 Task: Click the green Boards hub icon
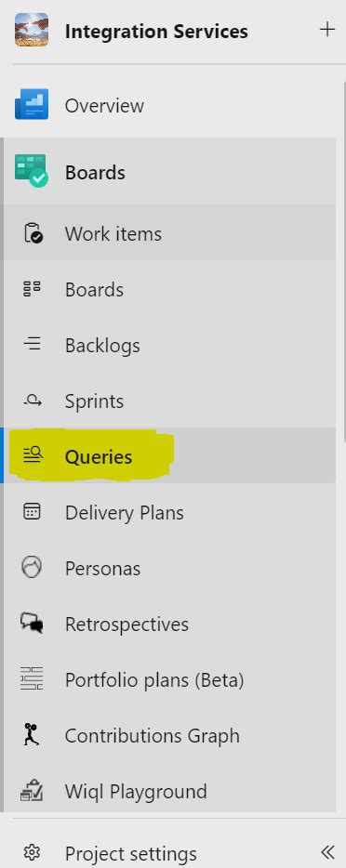(31, 172)
